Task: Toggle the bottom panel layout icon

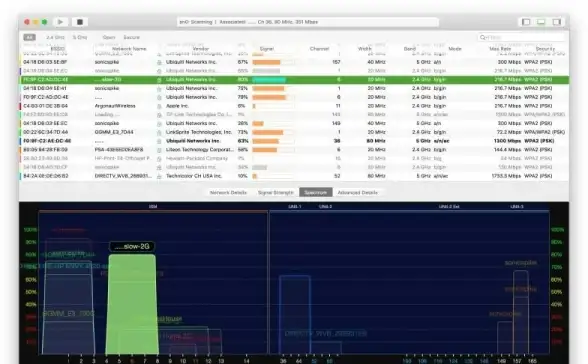Action: point(541,22)
